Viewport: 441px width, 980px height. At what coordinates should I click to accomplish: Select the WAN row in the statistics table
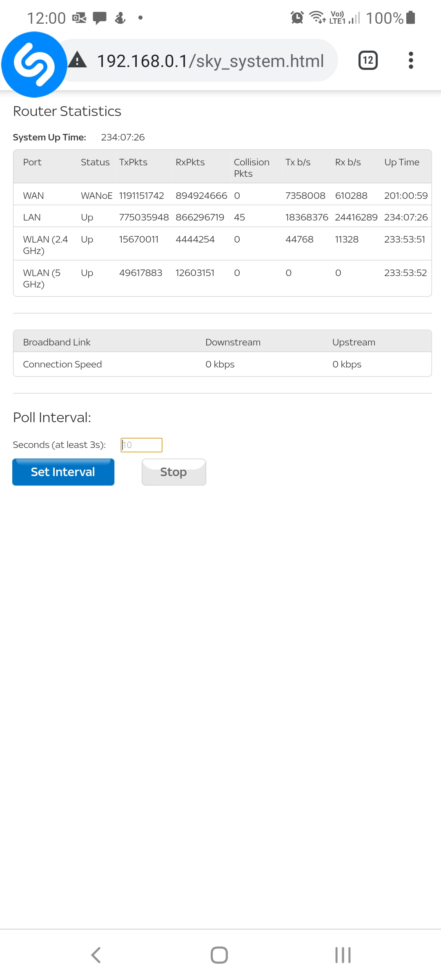pos(33,195)
